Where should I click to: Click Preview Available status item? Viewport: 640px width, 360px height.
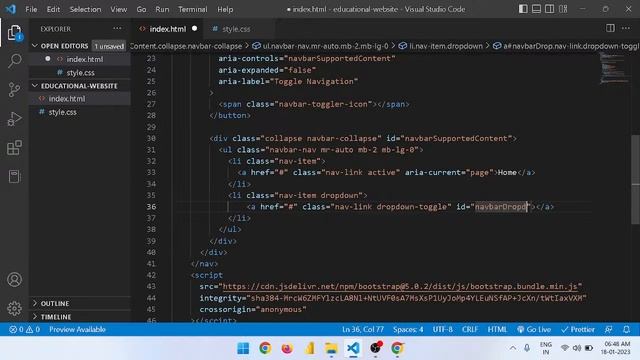[x=77, y=329]
